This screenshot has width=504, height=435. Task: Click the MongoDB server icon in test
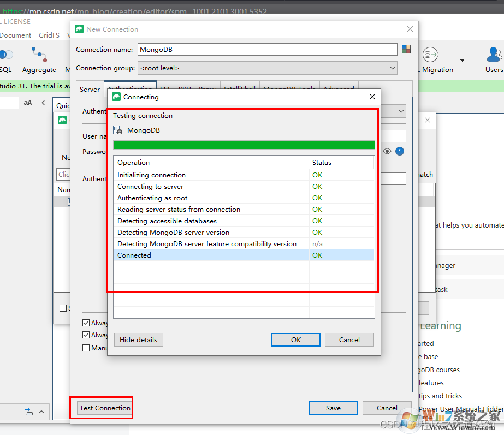tap(117, 130)
